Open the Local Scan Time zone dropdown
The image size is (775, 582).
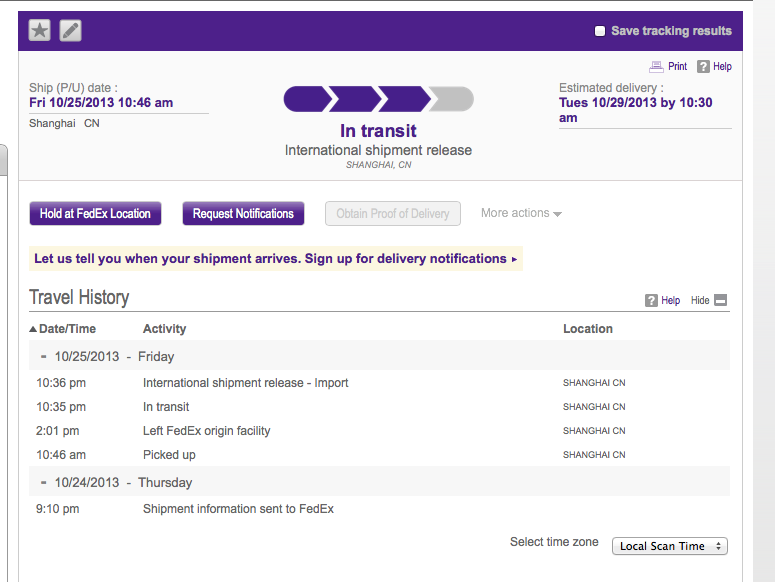coord(670,546)
